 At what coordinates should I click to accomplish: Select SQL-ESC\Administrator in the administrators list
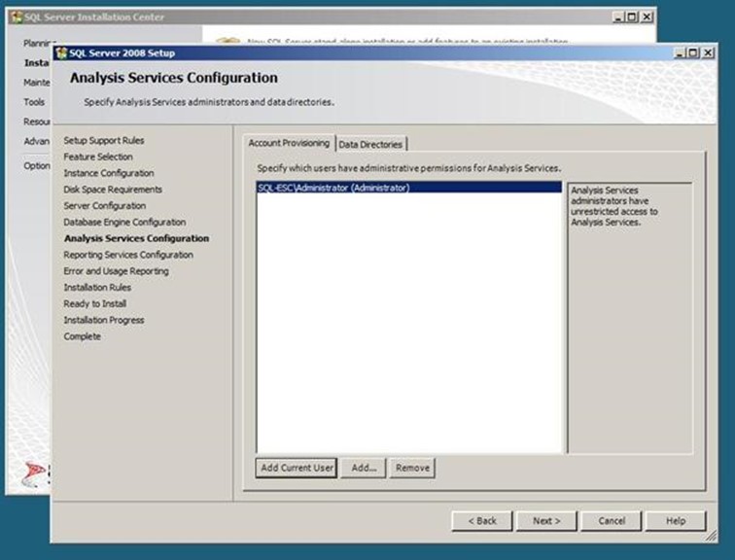click(x=408, y=188)
